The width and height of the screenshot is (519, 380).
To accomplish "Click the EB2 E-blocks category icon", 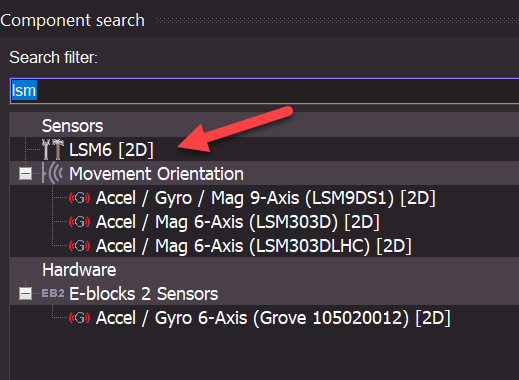I will click(x=53, y=293).
